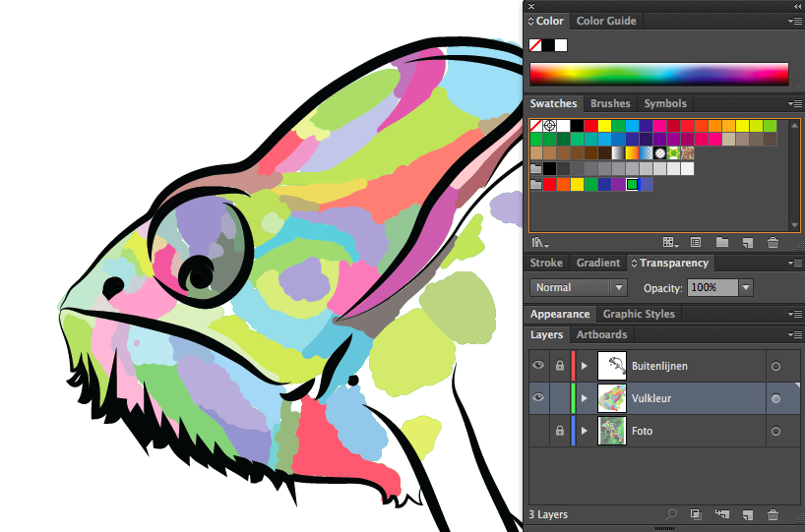Create a New Color Group folder
This screenshot has height=532, width=805.
click(721, 242)
